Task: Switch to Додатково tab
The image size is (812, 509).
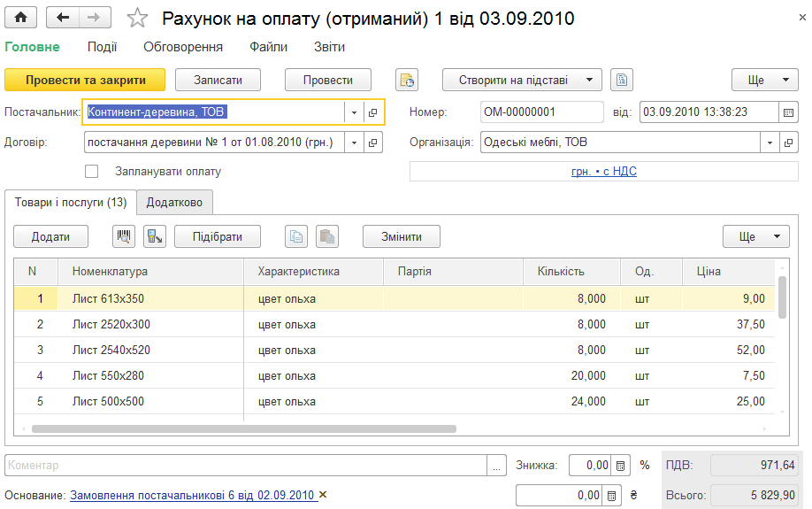Action: [x=174, y=203]
